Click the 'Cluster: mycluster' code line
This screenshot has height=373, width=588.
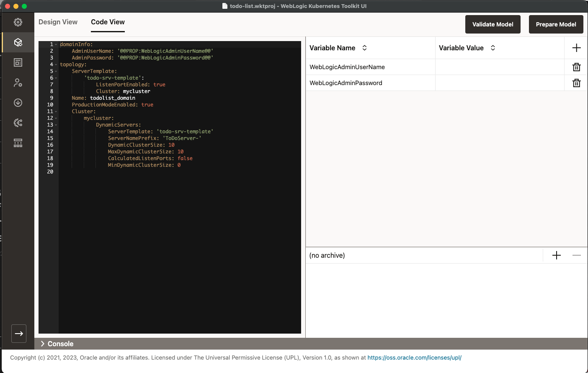[123, 91]
